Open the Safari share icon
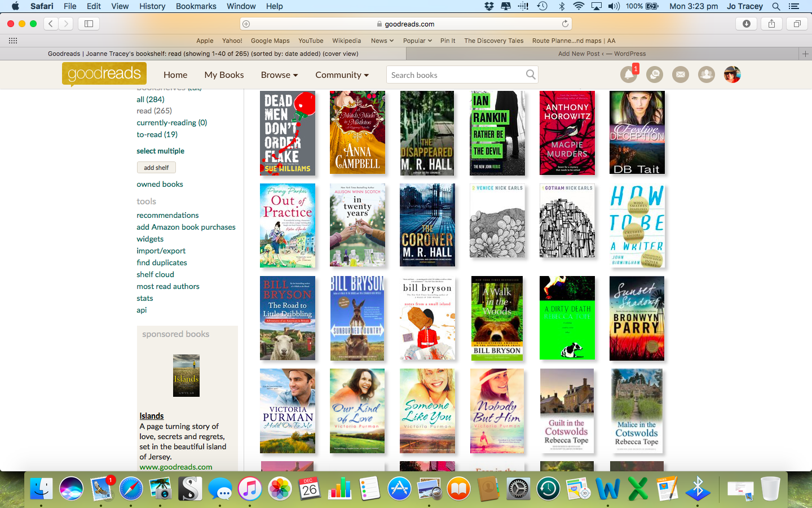 pos(771,24)
